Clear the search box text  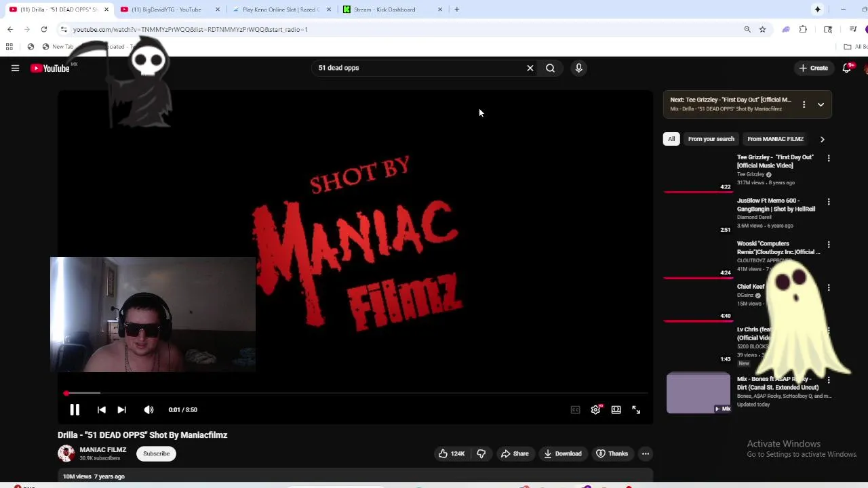pos(530,68)
